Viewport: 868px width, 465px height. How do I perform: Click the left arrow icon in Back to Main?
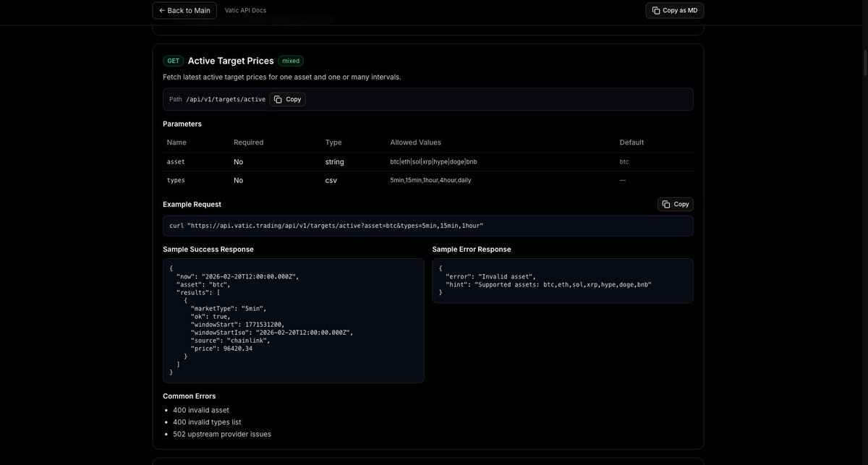[162, 9]
